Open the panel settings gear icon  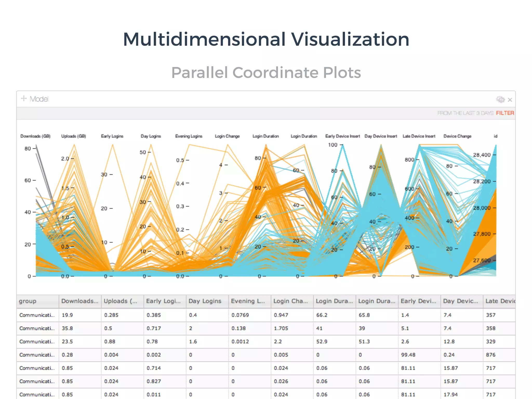pyautogui.click(x=500, y=99)
